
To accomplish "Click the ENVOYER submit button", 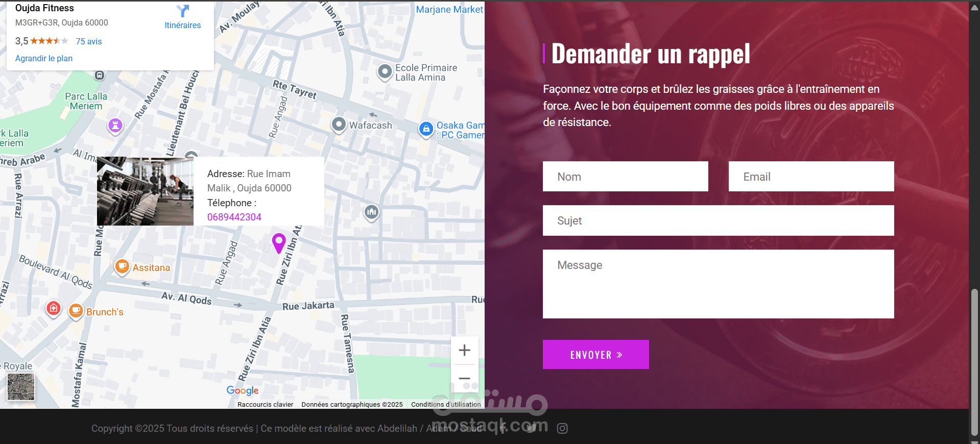I will 596,354.
